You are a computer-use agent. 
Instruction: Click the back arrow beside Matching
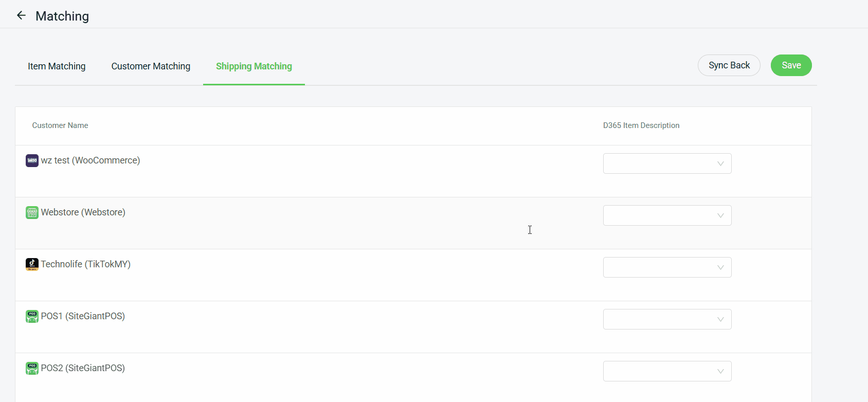[x=21, y=15]
